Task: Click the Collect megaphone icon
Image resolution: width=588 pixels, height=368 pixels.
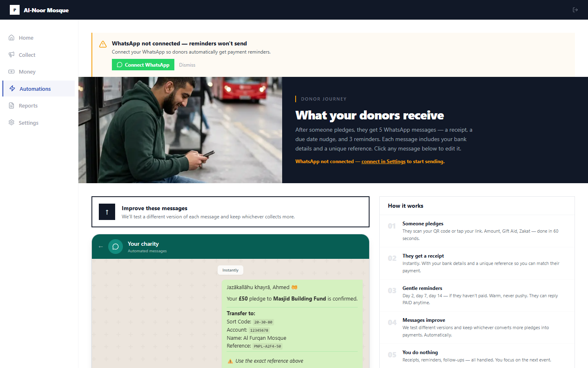Action: pyautogui.click(x=11, y=55)
